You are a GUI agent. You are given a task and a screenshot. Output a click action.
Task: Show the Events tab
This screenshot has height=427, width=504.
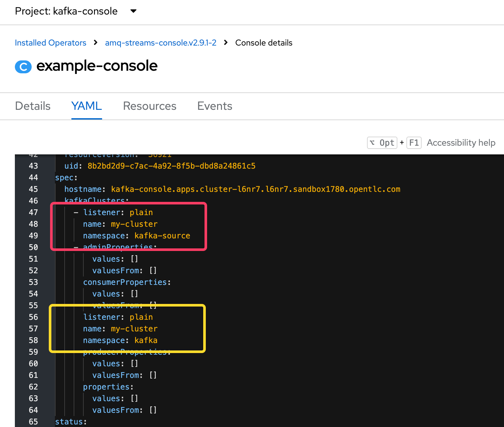coord(215,106)
